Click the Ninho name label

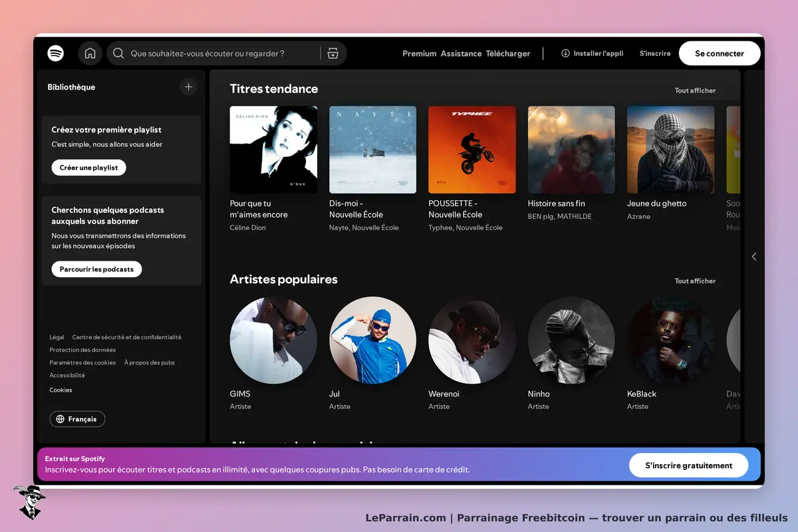[539, 394]
